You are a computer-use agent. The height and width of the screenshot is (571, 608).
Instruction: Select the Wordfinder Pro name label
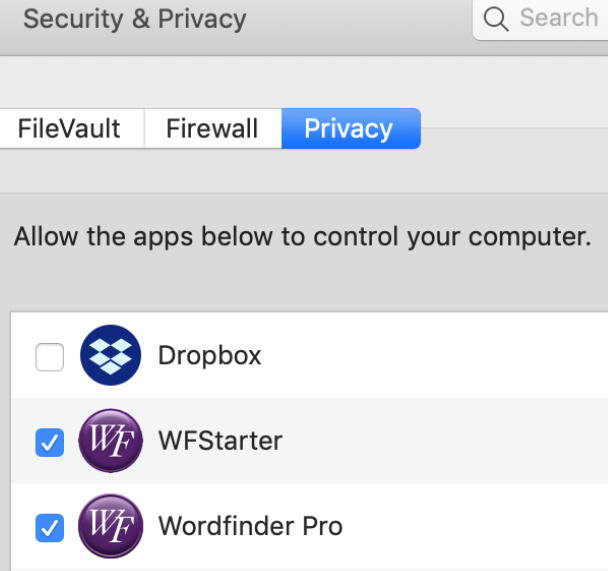pos(250,526)
